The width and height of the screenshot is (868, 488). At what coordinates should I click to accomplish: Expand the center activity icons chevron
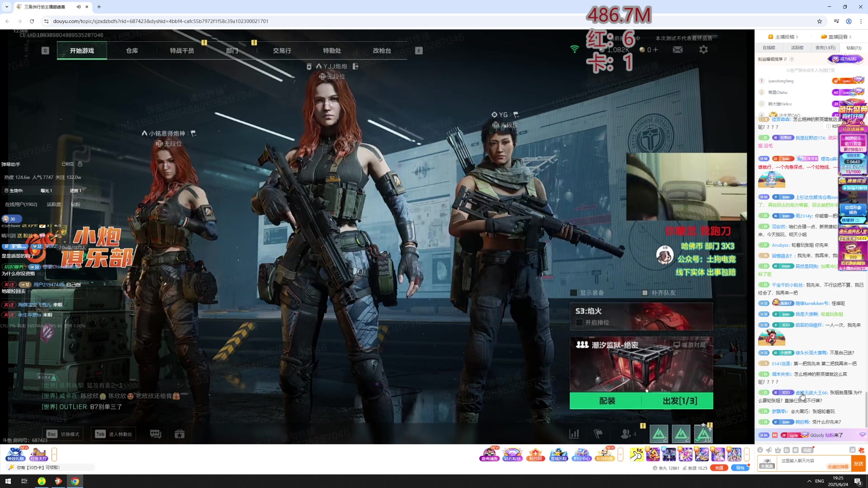[620, 454]
